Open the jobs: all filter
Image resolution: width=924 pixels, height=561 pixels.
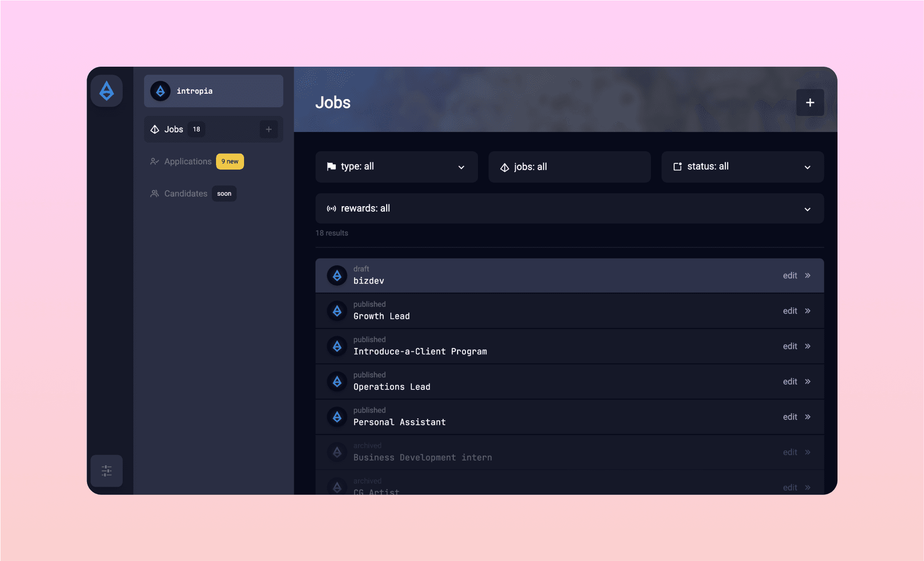coord(569,167)
